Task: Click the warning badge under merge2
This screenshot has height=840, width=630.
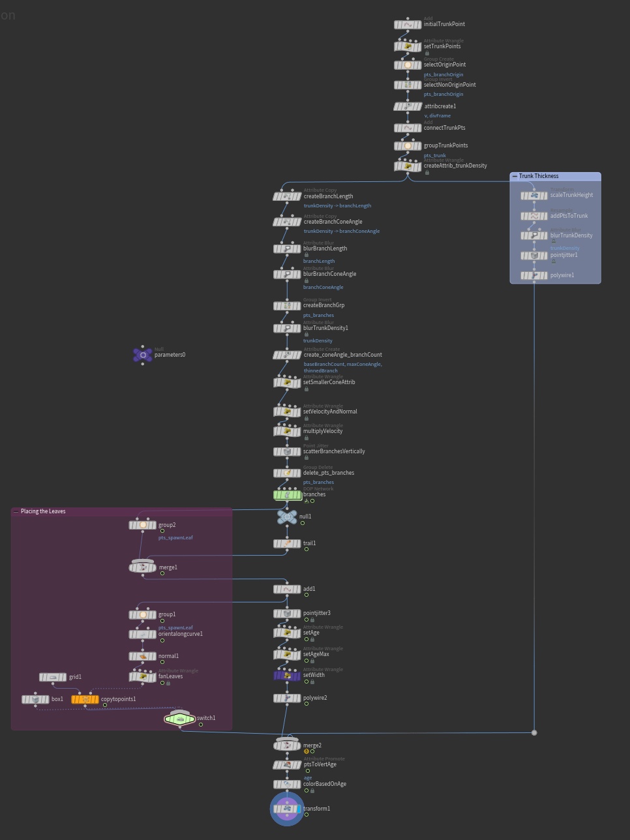Action: 306,752
